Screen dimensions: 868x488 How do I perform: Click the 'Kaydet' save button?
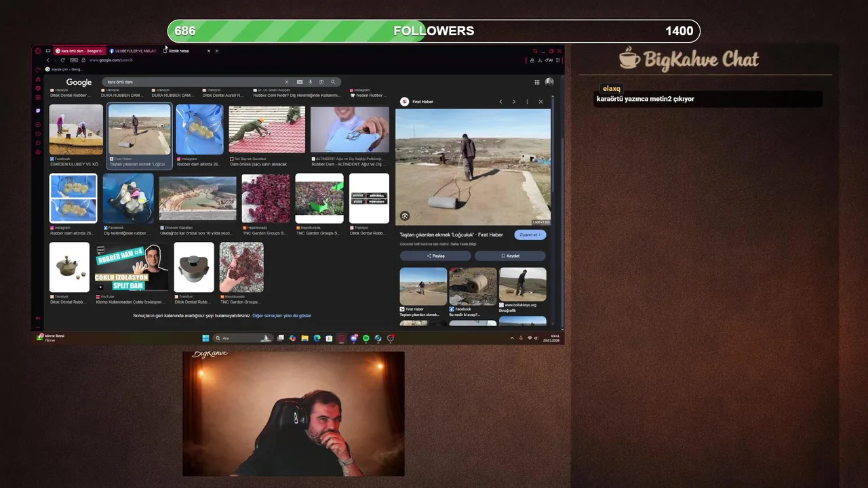click(x=510, y=256)
